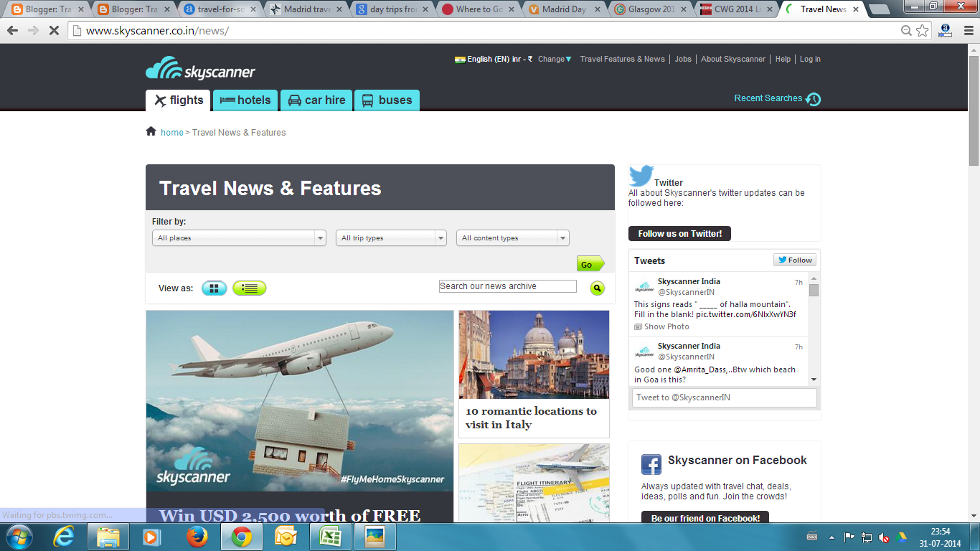Click the Tweet to @SkyscannerIN field
The height and width of the screenshot is (551, 980).
[724, 397]
